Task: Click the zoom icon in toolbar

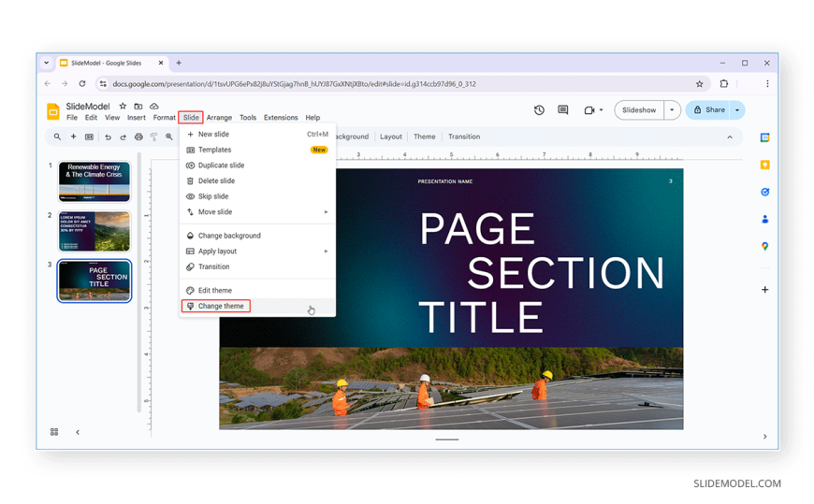Action: [169, 137]
